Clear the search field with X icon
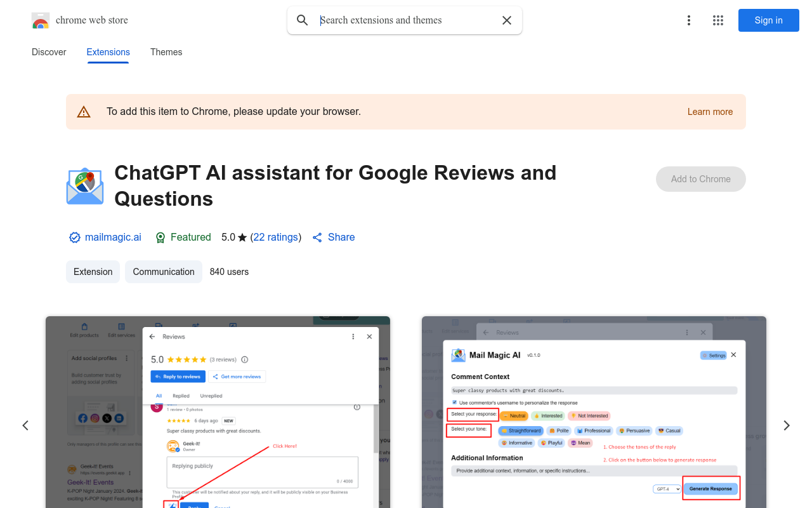The width and height of the screenshot is (812, 508). point(507,20)
